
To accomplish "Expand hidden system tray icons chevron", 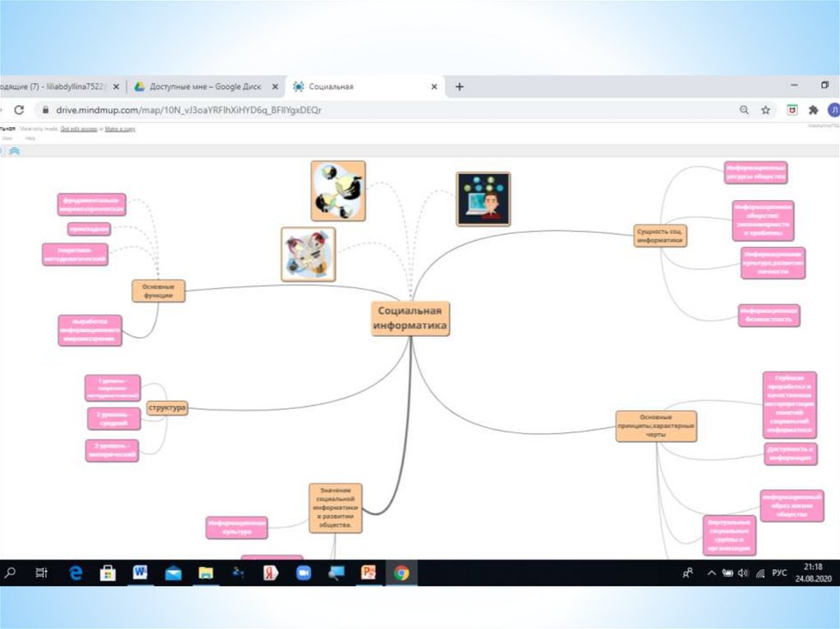I will click(711, 573).
